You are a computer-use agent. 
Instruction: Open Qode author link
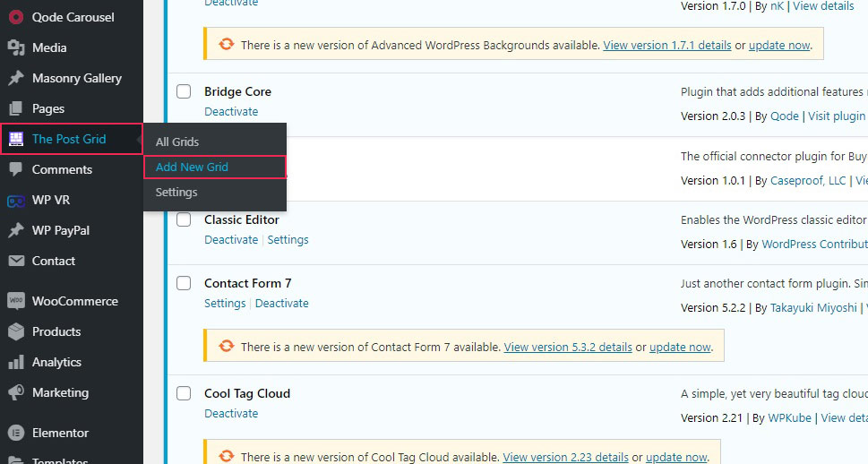(785, 116)
